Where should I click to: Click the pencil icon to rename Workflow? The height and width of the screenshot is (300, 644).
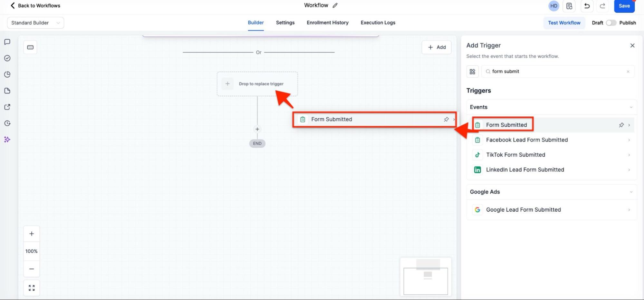(x=335, y=5)
